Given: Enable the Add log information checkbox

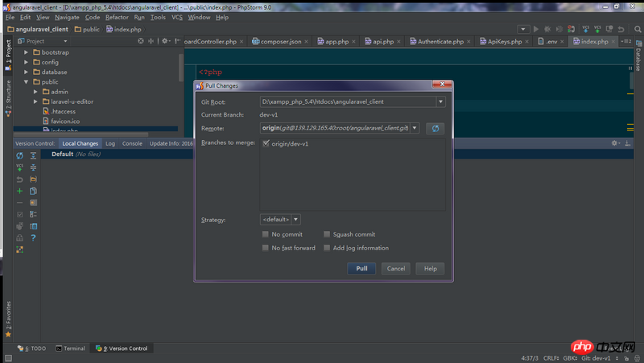Looking at the screenshot, I should (327, 248).
